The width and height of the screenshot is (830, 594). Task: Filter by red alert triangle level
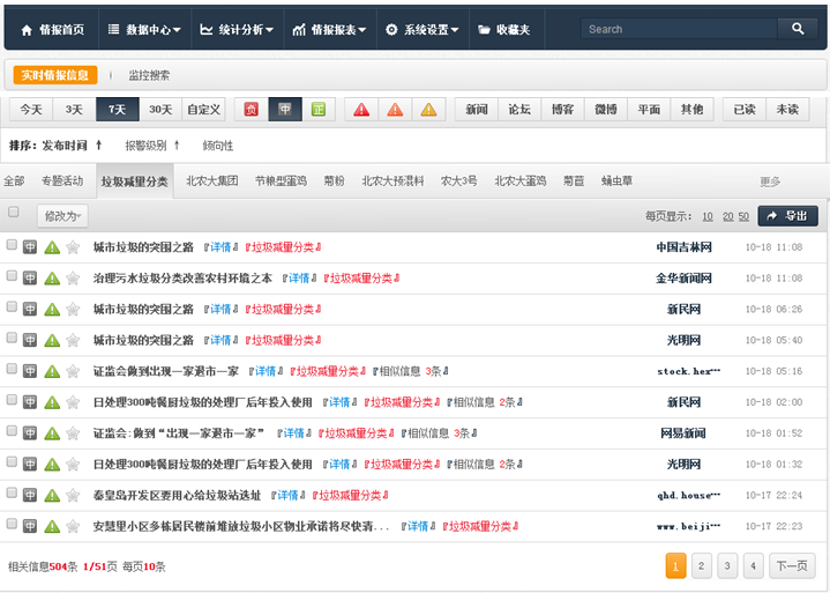[x=362, y=110]
